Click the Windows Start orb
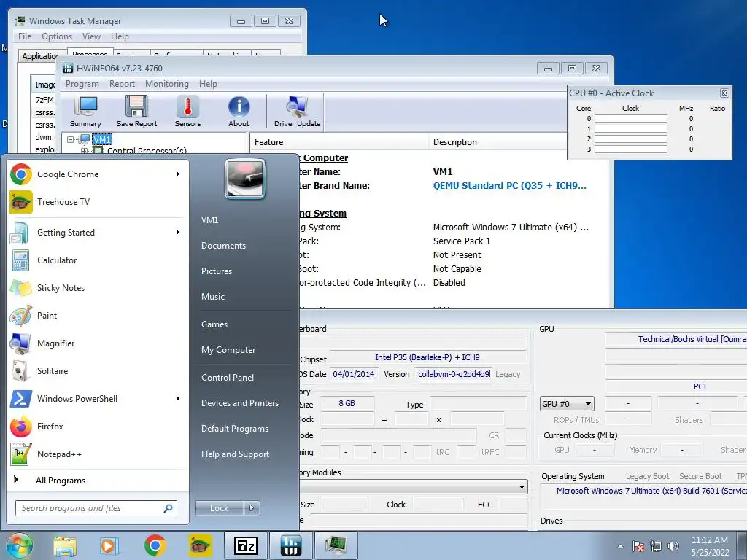This screenshot has width=747, height=560. [x=19, y=545]
